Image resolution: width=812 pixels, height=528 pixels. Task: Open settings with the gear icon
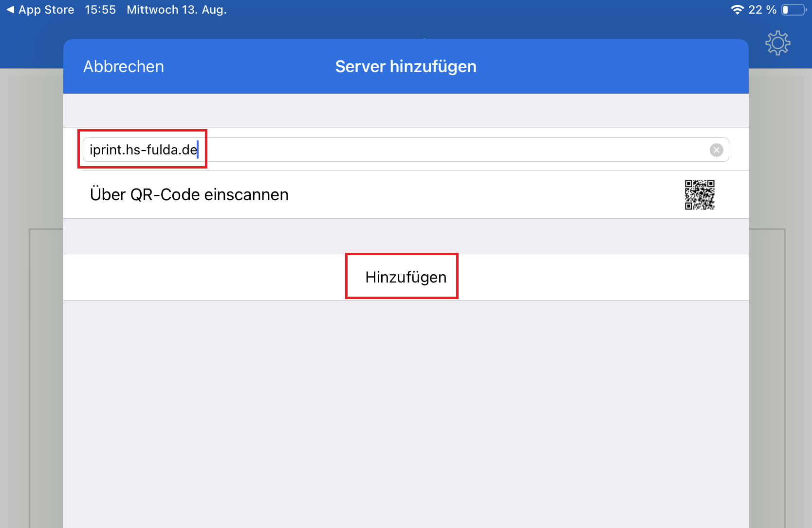(x=777, y=43)
